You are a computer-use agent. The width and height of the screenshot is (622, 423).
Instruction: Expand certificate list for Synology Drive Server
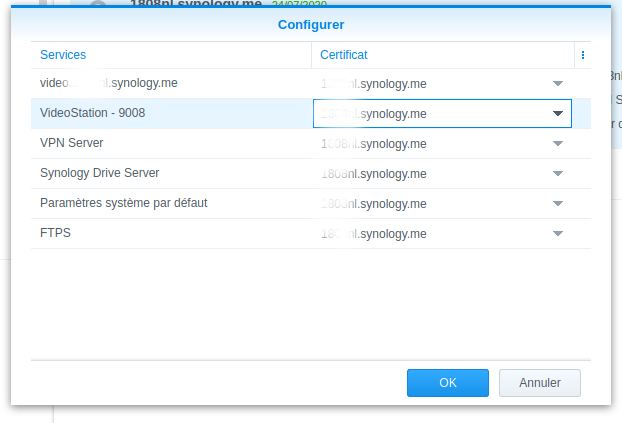(558, 174)
